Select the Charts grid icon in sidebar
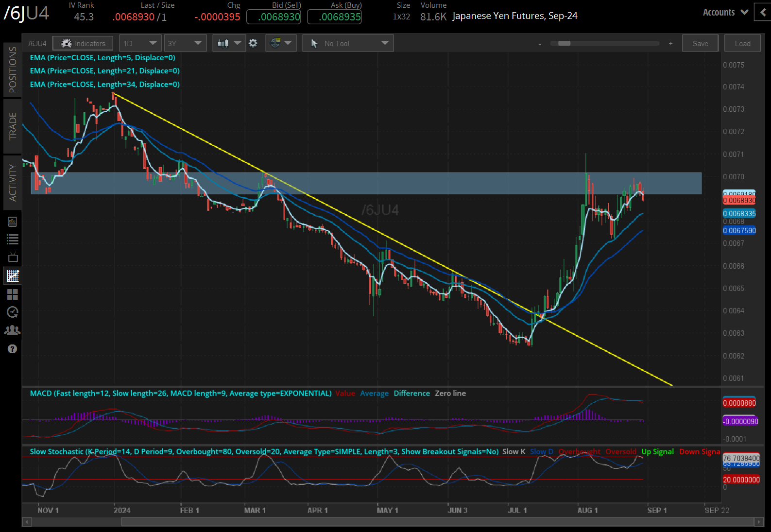This screenshot has height=532, width=771. [13, 276]
